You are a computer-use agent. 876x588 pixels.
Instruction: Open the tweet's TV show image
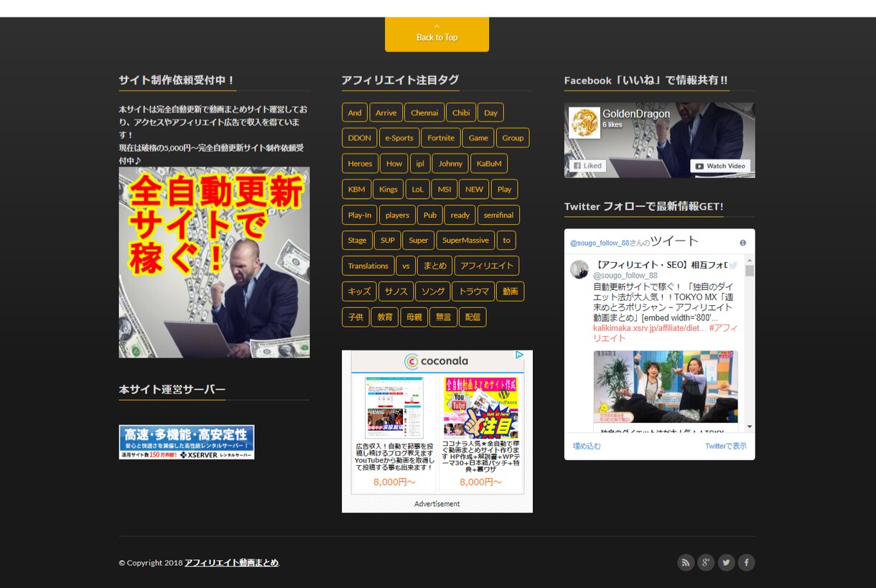click(x=666, y=388)
